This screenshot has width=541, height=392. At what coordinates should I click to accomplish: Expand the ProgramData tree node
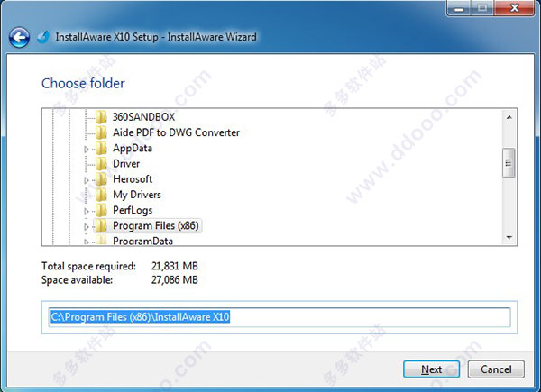tap(87, 242)
